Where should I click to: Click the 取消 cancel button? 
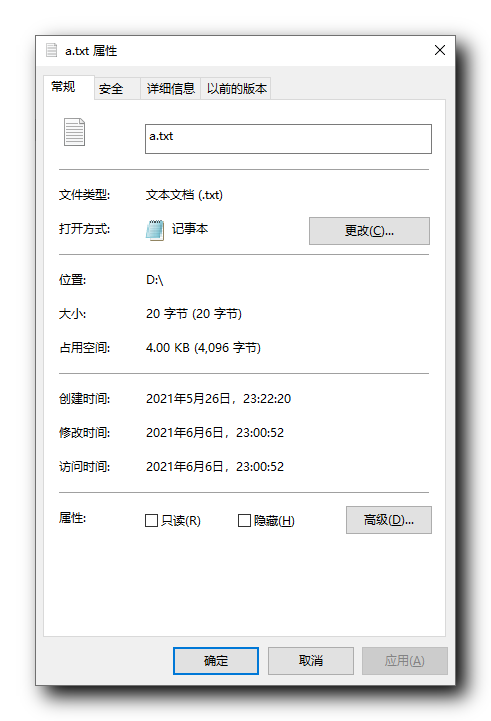pyautogui.click(x=311, y=661)
